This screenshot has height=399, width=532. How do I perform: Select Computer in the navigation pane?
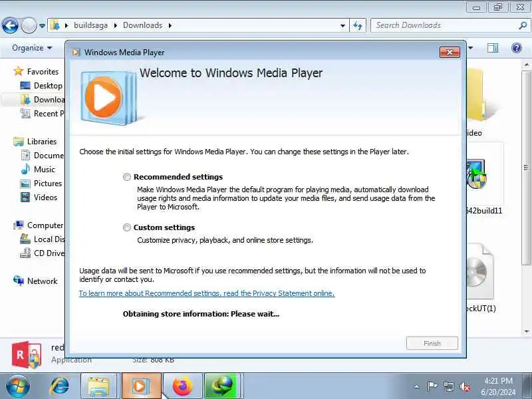coord(45,225)
